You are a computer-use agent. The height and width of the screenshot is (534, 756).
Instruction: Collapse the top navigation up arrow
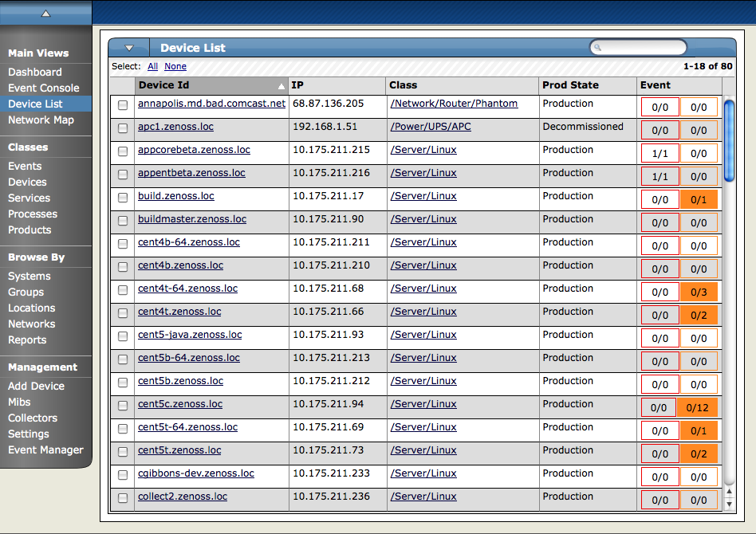click(x=45, y=14)
